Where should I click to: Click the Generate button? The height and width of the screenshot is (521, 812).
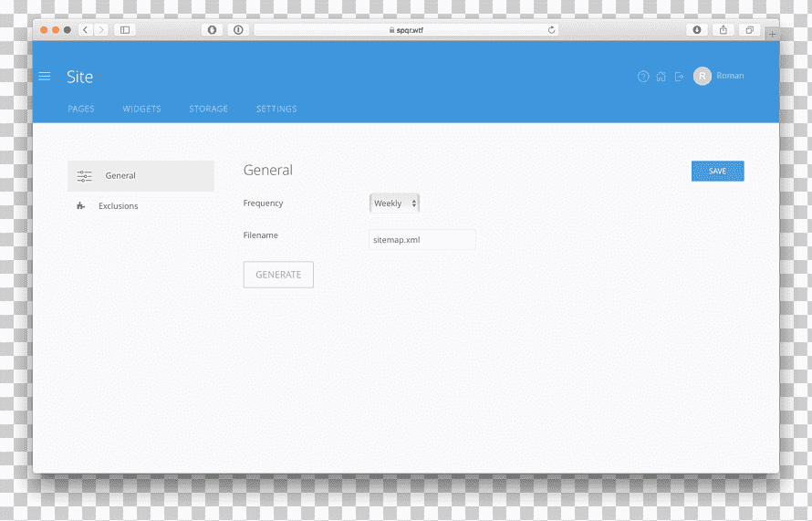[x=278, y=275]
